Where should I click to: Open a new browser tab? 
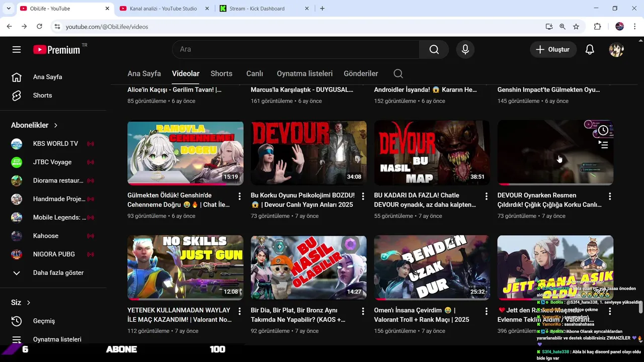pyautogui.click(x=322, y=9)
